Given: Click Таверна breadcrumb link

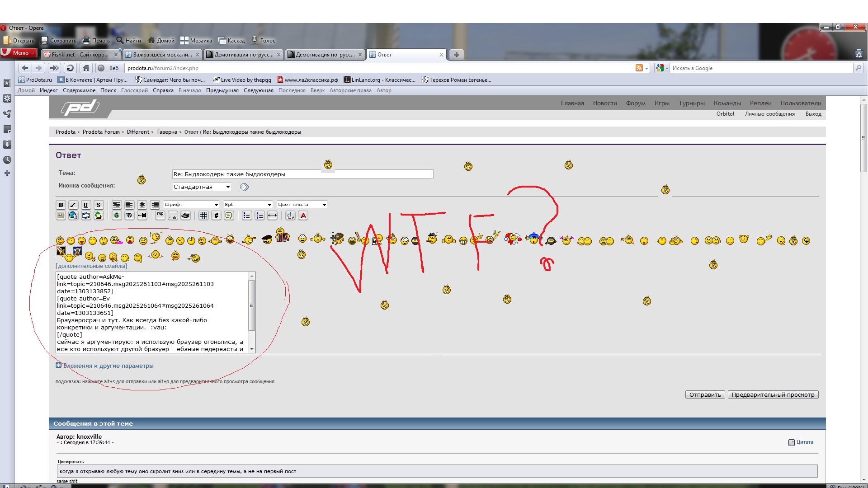Looking at the screenshot, I should 167,132.
